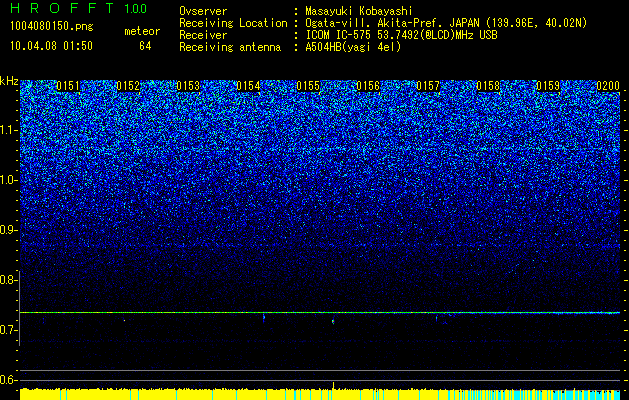Click the 1.0 kHz frequency label
The image size is (629, 400).
pos(8,181)
